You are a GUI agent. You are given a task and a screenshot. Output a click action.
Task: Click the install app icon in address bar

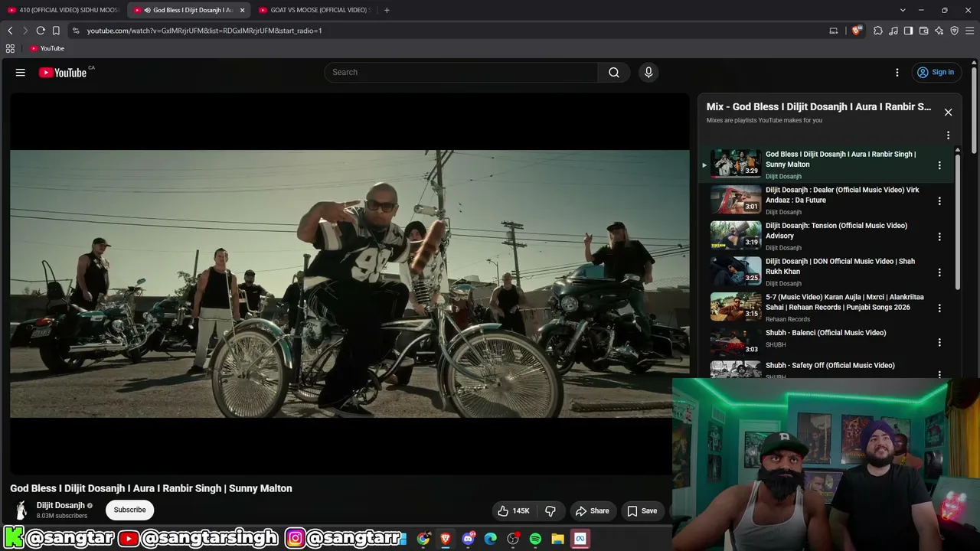(x=834, y=31)
